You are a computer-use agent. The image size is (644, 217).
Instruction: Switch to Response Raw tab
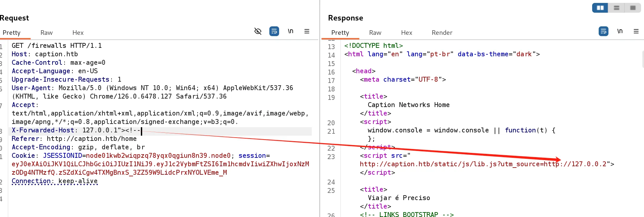[375, 33]
